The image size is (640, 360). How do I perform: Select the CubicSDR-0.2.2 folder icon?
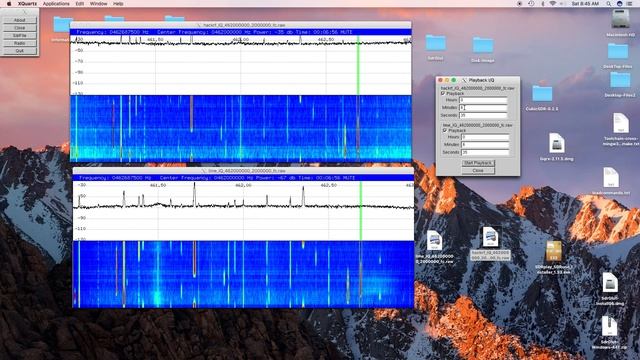(x=542, y=94)
